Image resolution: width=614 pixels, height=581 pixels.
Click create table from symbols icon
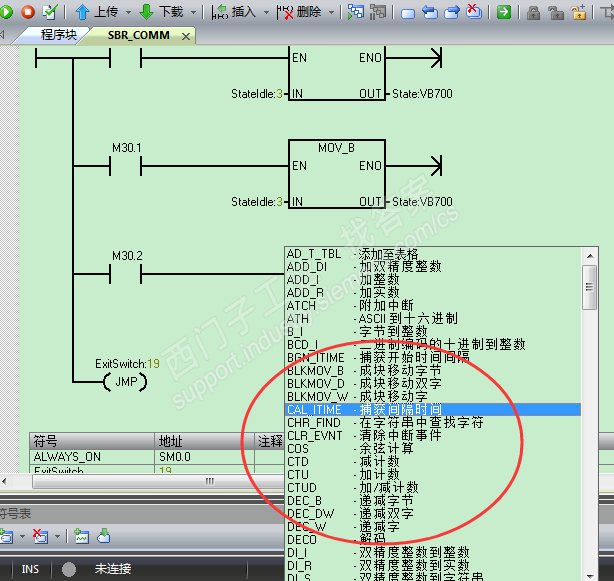81,536
